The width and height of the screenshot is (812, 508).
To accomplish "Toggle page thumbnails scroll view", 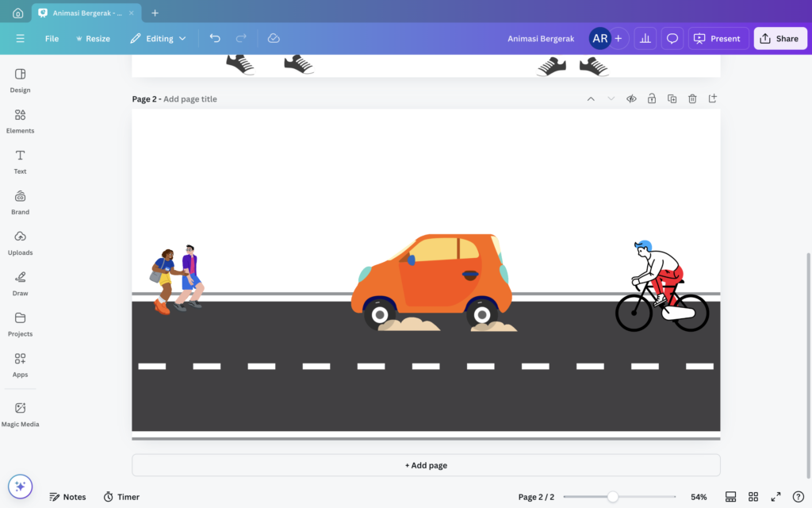I will coord(730,497).
